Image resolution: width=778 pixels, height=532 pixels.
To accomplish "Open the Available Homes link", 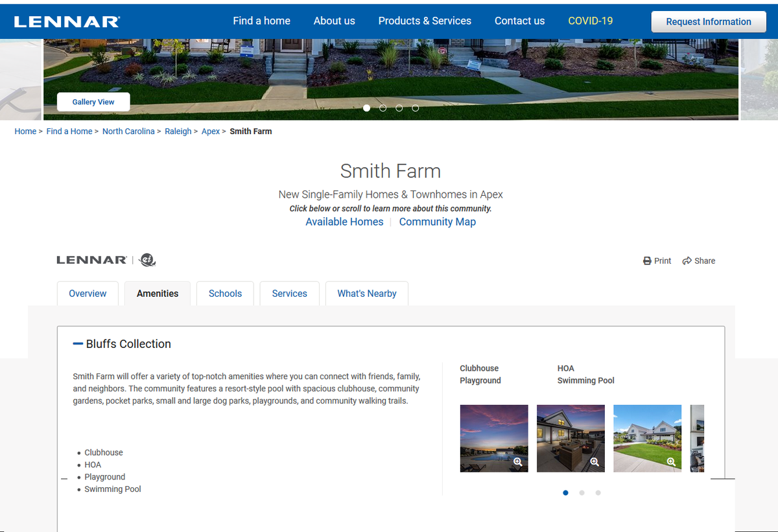I will 344,222.
